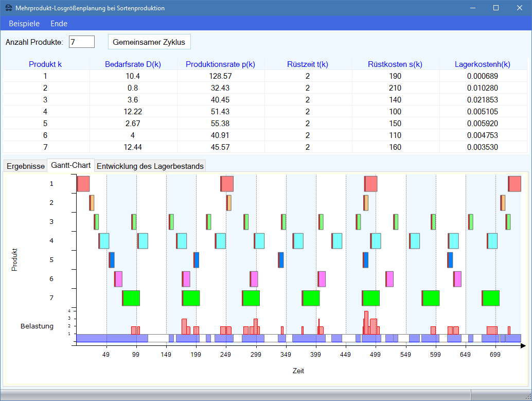Viewport: 532px width, 401px height.
Task: Click the first magenta bar of product 6
Action: [118, 279]
